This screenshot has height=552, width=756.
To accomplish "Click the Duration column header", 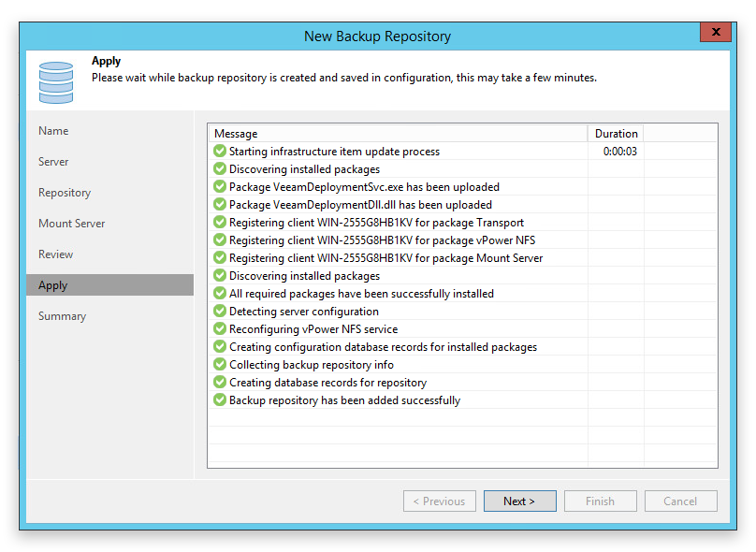I will 616,134.
